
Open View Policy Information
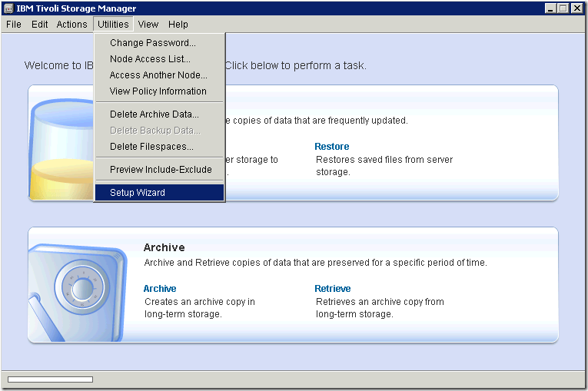[x=158, y=91]
